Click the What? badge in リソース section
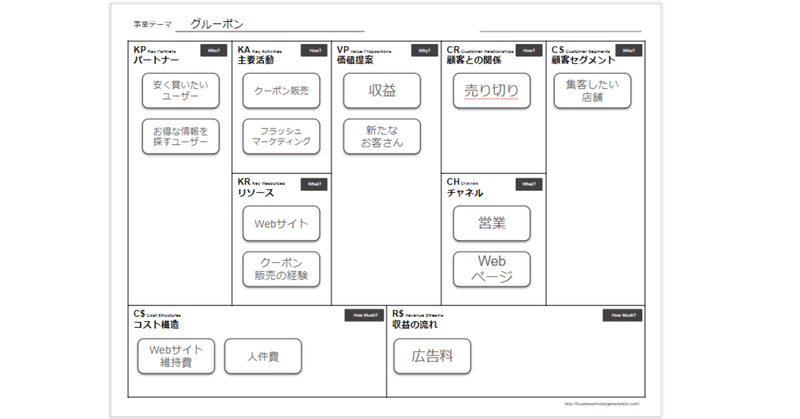Viewport: 800px width, 419px height. 314,184
